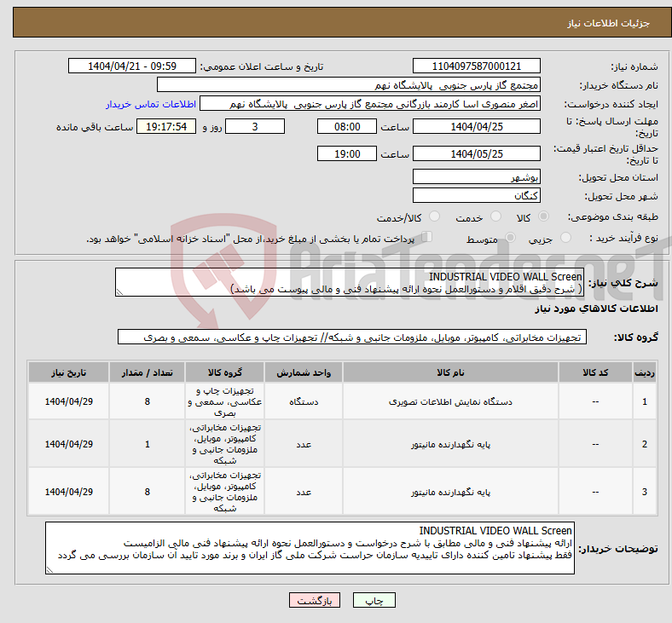The height and width of the screenshot is (623, 672).
Task: Click price validity date 1404/05/25
Action: pos(476,153)
